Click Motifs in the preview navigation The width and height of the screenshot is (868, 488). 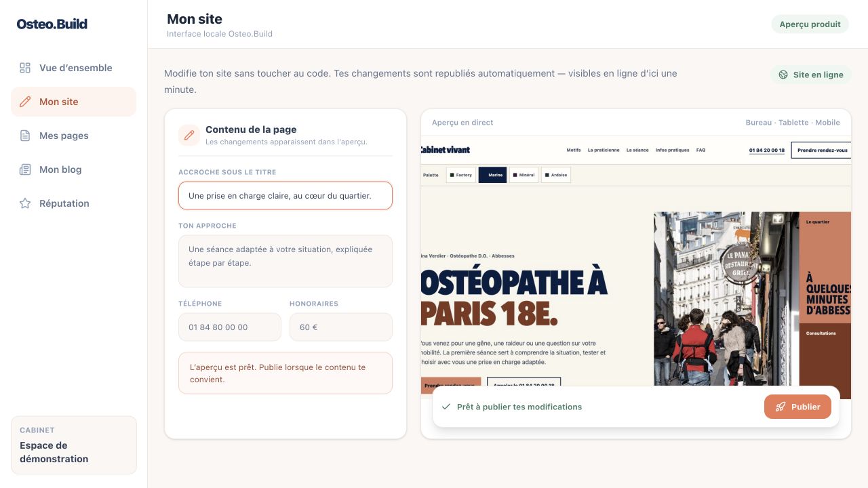click(x=574, y=150)
